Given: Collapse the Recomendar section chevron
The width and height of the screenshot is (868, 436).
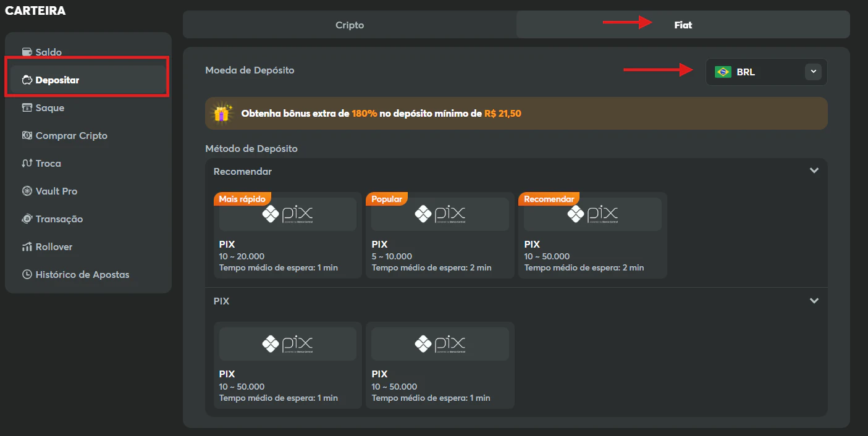Looking at the screenshot, I should [x=814, y=171].
